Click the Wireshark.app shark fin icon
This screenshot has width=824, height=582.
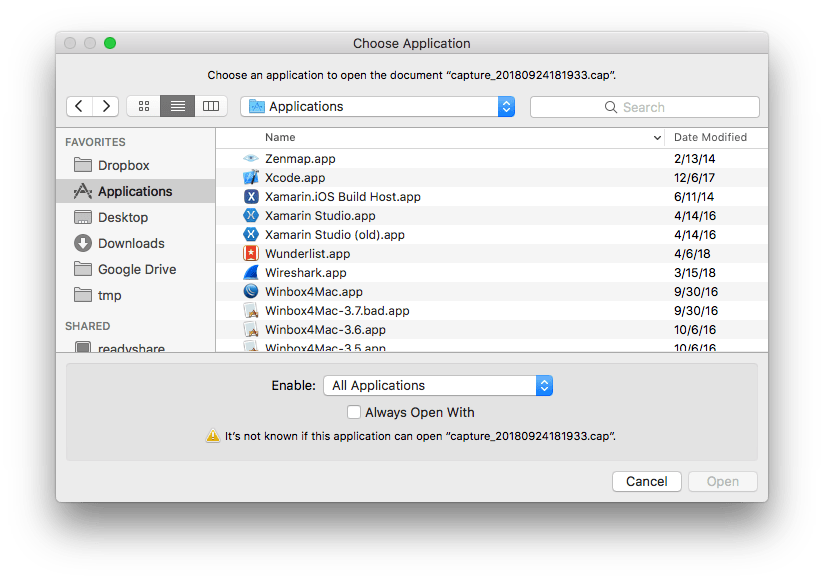(x=251, y=273)
